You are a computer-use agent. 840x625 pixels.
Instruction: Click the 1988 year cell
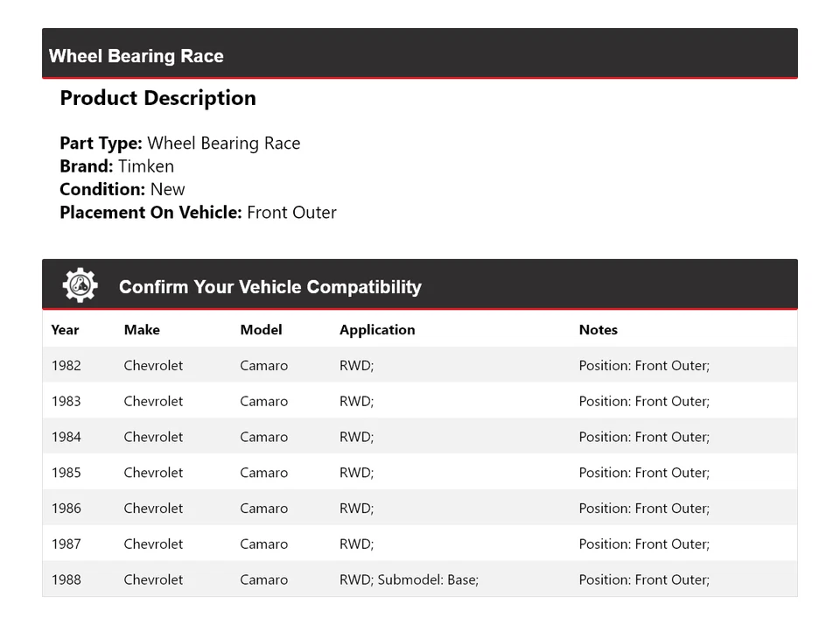pos(66,579)
